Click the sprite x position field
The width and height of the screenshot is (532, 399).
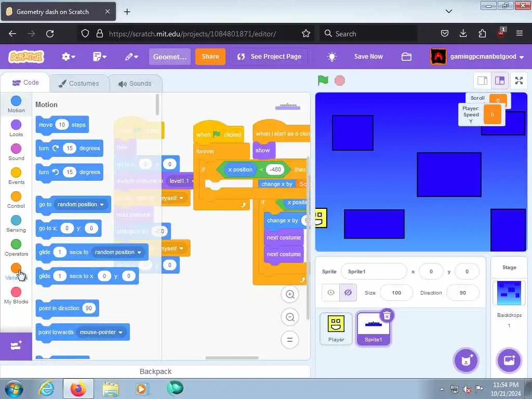431,271
